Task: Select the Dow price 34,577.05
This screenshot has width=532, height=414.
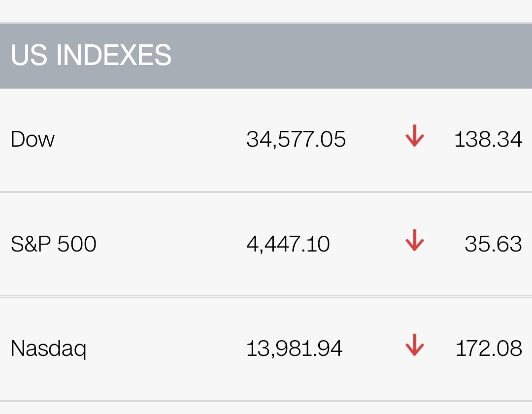Action: pos(296,139)
